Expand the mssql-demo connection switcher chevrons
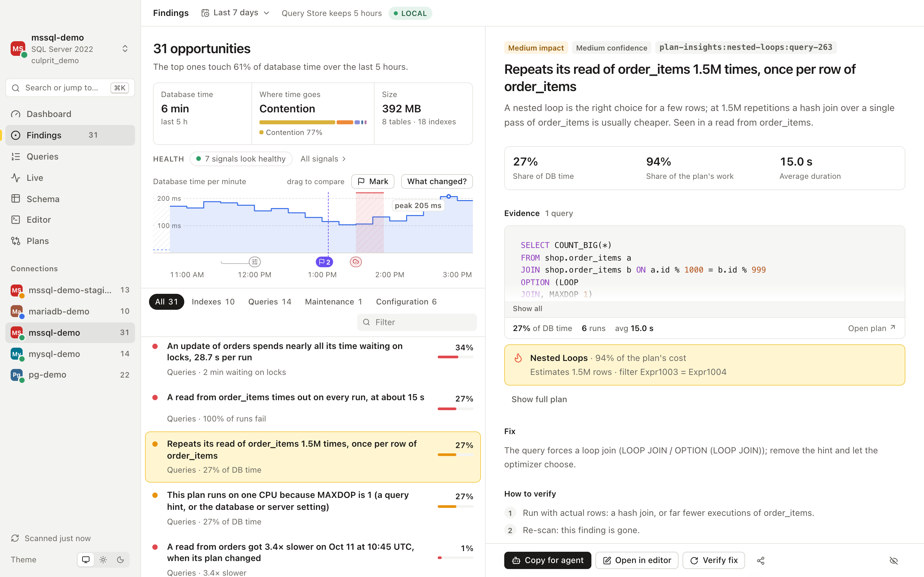Viewport: 924px width, 577px height. pyautogui.click(x=125, y=49)
